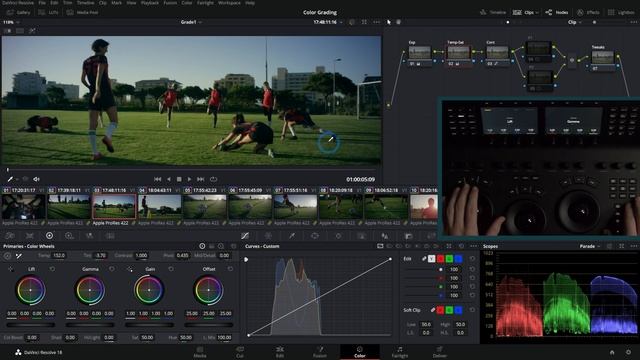Toggle the green curve channel in Edit
Viewport: 640px width, 360px height.
pos(449,259)
